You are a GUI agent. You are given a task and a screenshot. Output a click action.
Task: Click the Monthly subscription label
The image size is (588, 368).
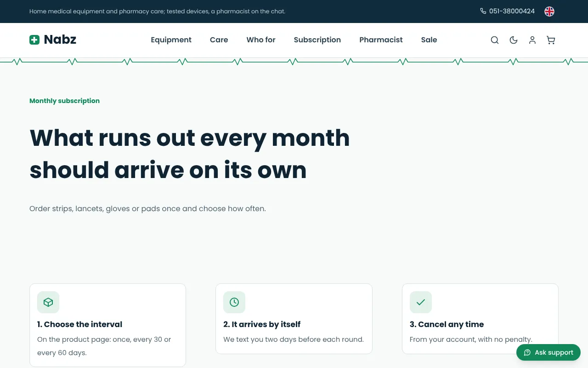(64, 101)
